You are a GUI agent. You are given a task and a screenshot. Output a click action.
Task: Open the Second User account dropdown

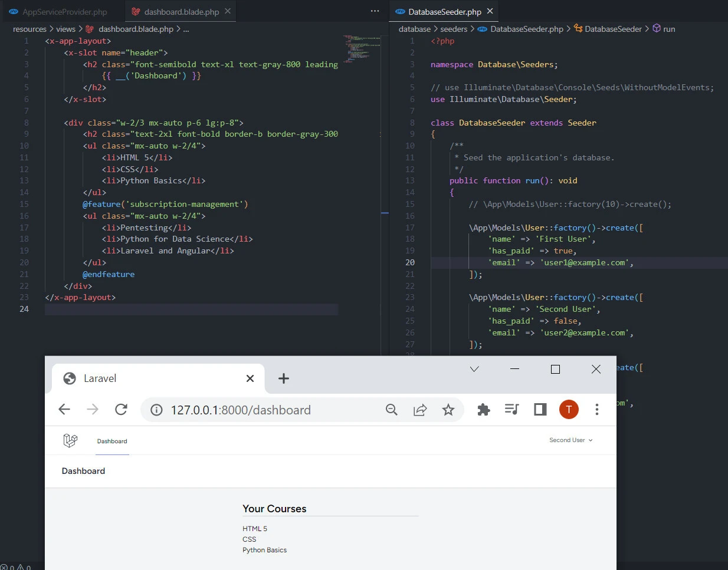pyautogui.click(x=570, y=440)
